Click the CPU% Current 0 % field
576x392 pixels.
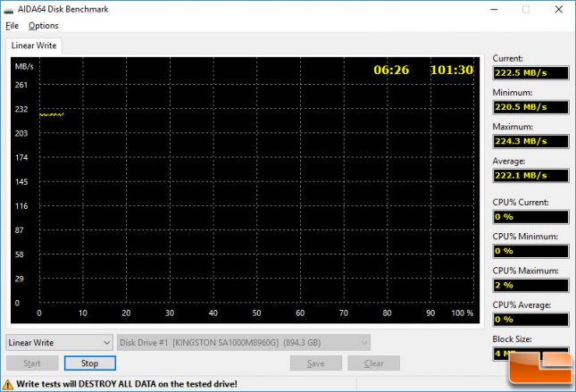(x=530, y=217)
